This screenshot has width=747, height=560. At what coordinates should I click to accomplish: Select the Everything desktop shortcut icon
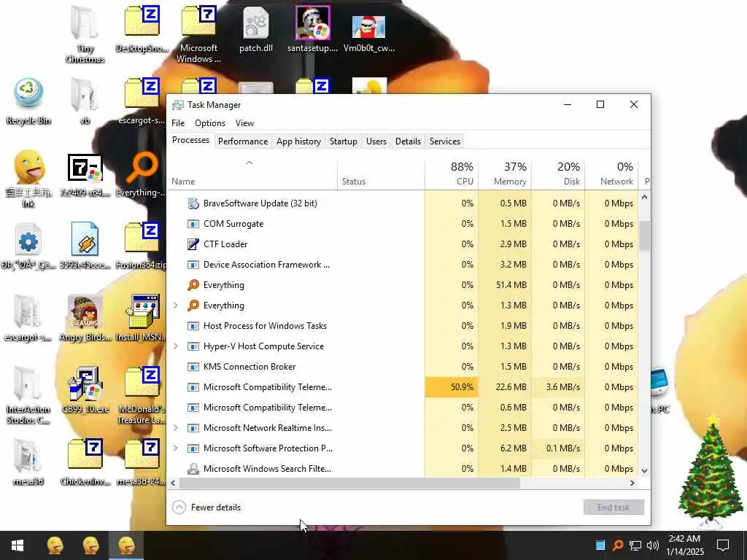click(x=142, y=174)
